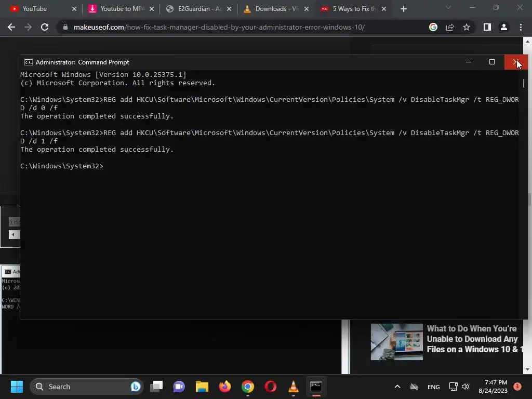Click the Command Prompt scrollbar thumb
Screen dimensions: 532x399
point(524,83)
